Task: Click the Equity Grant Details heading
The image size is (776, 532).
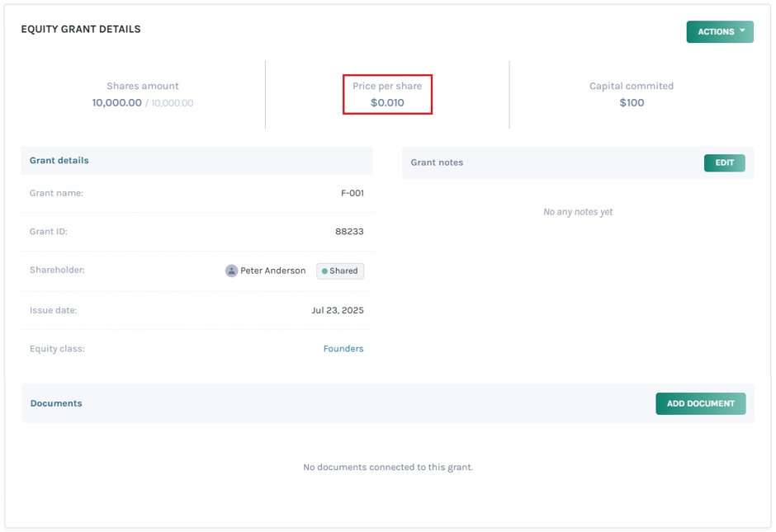Action: [81, 29]
